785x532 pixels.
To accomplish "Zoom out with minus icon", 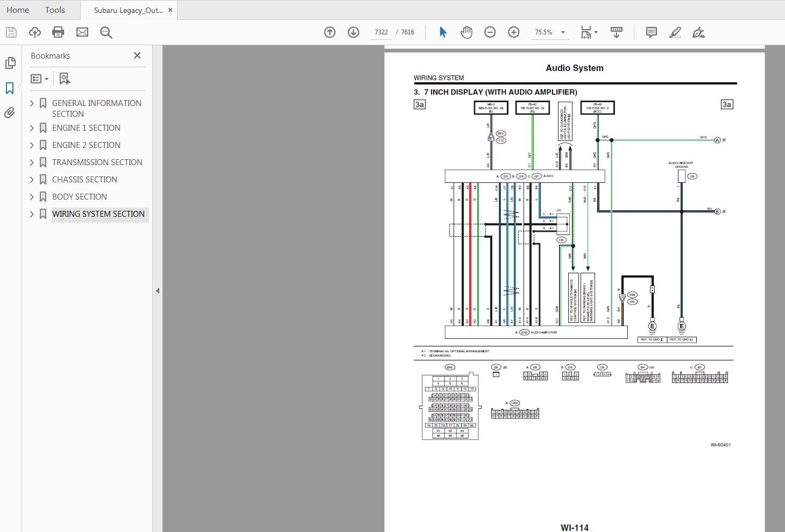I will pos(490,32).
